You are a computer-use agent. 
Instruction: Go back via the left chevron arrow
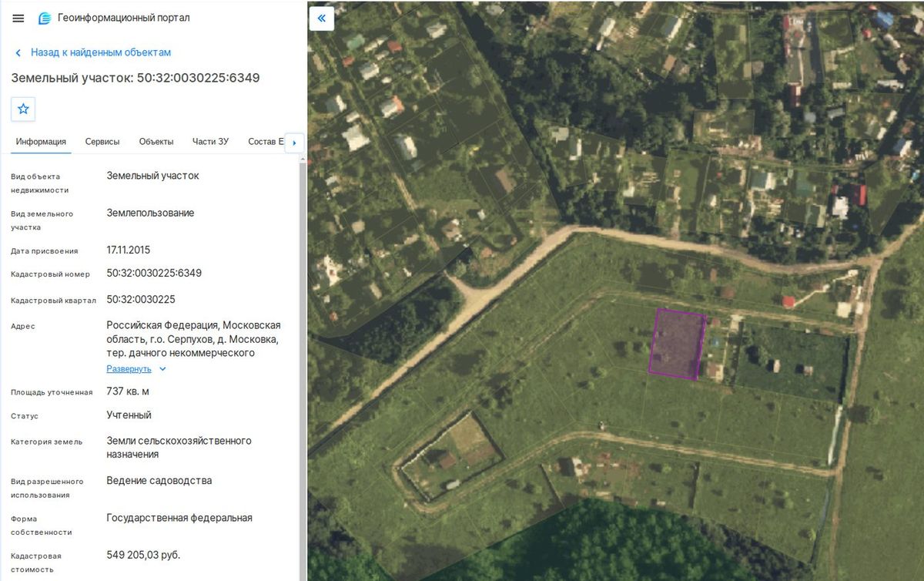point(18,52)
